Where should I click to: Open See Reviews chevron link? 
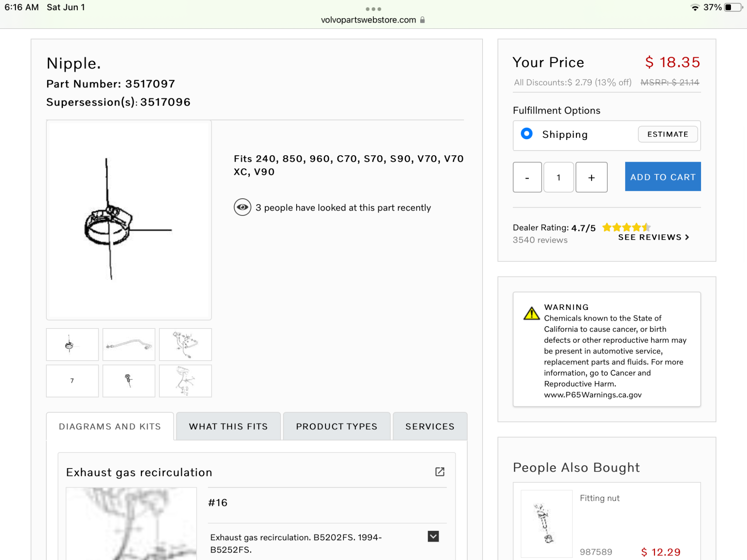(x=653, y=237)
